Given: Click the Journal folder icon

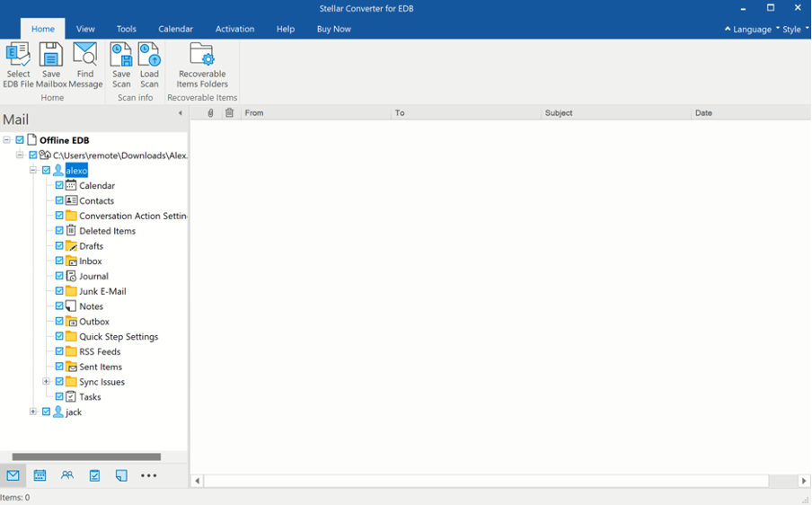Looking at the screenshot, I should 72,276.
